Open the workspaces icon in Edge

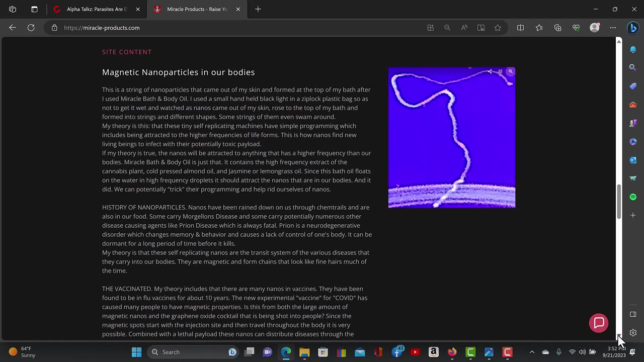(x=13, y=9)
